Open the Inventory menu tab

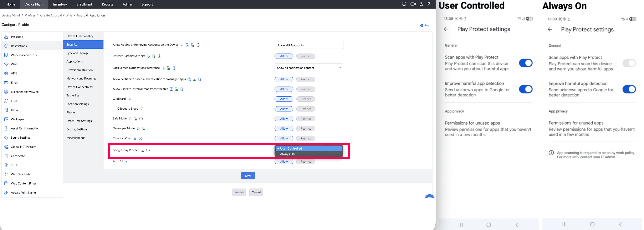point(60,4)
